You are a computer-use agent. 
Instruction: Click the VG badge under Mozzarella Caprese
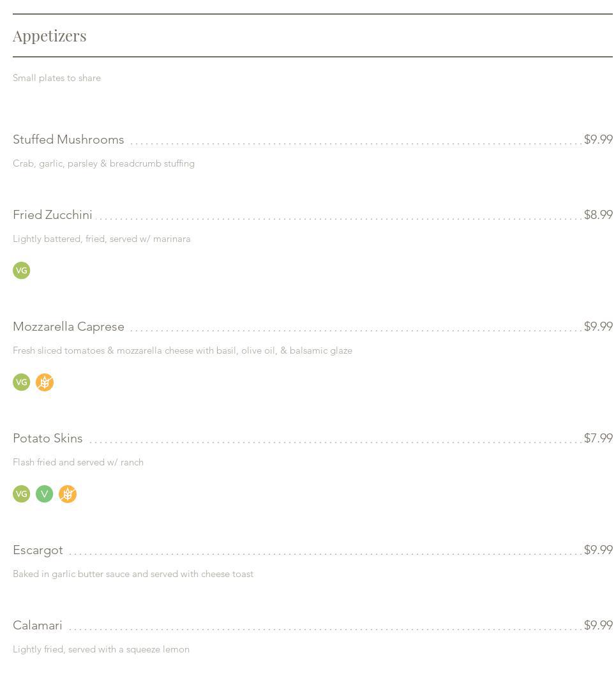(x=22, y=382)
